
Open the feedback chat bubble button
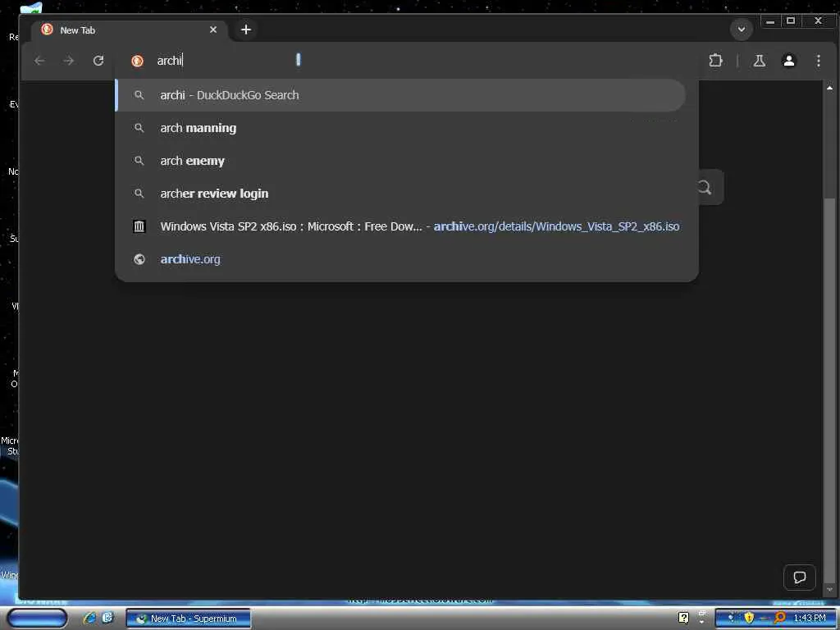(x=799, y=577)
